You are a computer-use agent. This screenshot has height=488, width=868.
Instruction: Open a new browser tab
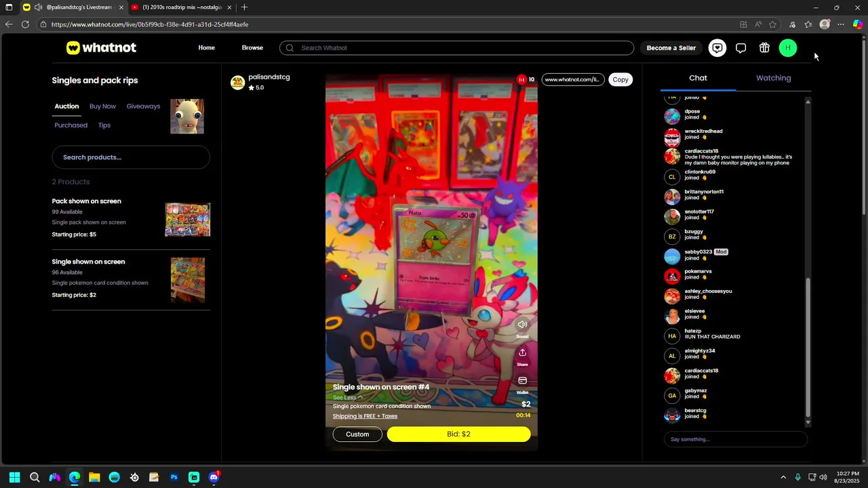(244, 7)
